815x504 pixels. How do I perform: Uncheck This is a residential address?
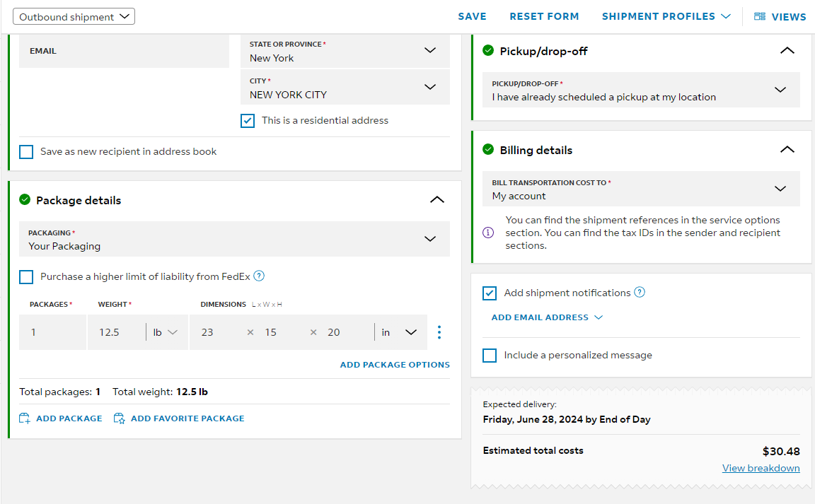point(248,121)
